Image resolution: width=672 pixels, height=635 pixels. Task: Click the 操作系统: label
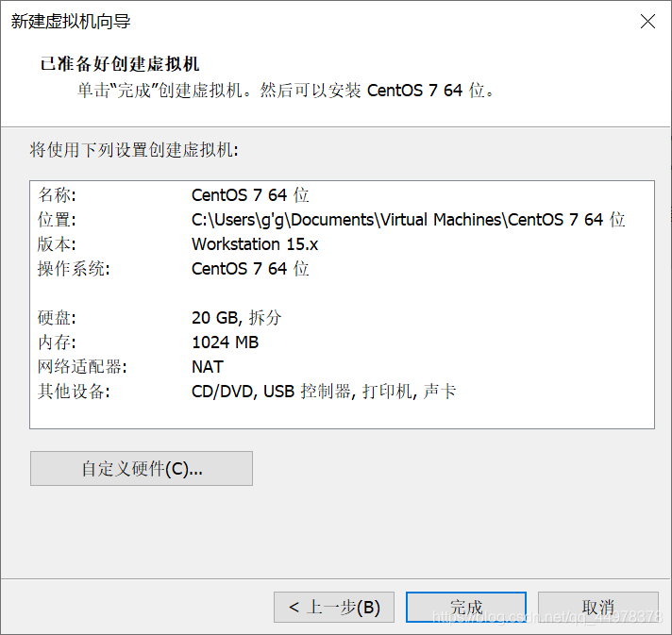74,269
